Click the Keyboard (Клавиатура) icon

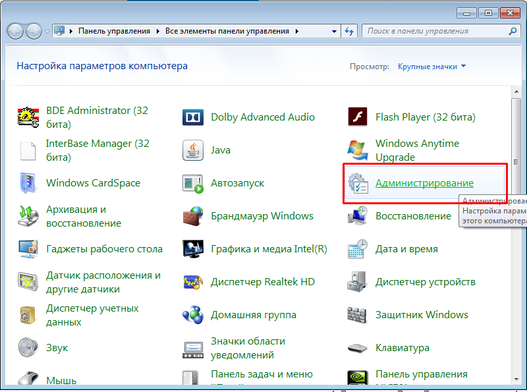357,348
